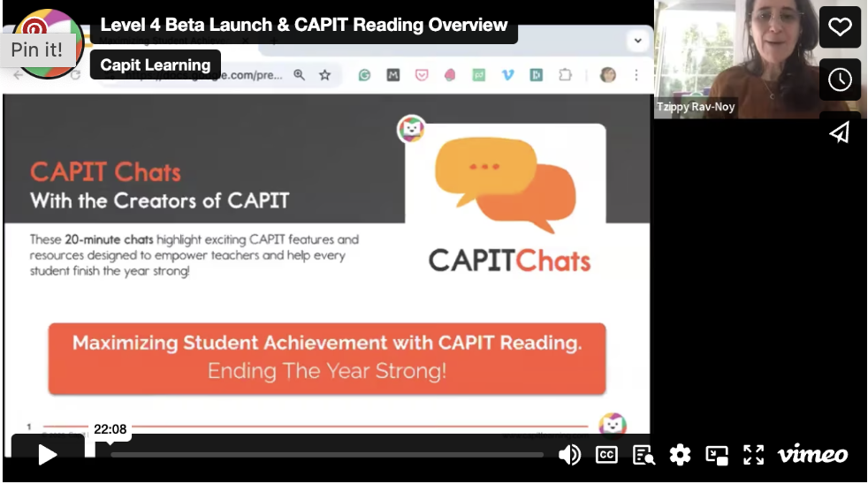Click the pink blob extension icon

pyautogui.click(x=450, y=75)
